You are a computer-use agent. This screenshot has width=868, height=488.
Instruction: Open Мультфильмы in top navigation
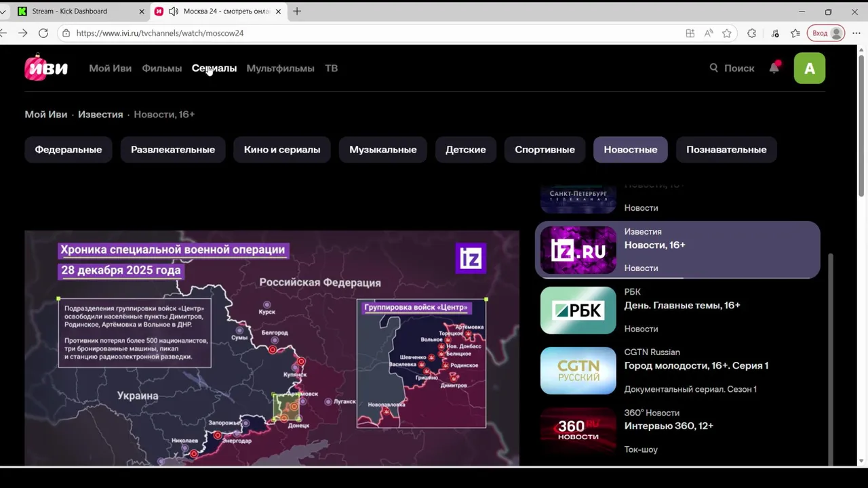(280, 68)
